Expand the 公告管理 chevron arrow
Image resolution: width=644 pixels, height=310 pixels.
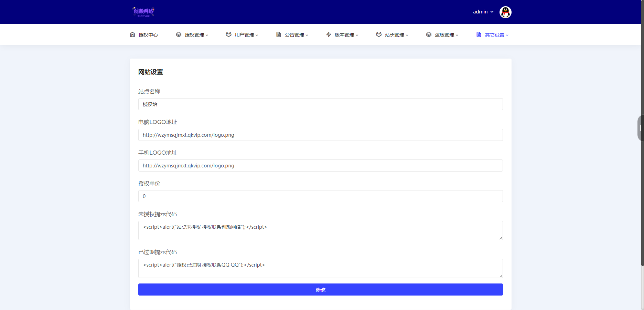[x=307, y=35]
